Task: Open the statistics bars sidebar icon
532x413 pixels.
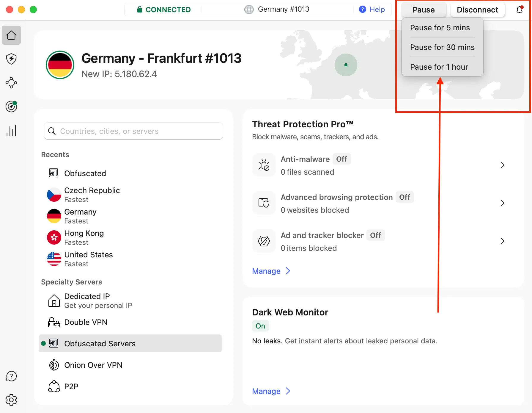Action: click(11, 130)
